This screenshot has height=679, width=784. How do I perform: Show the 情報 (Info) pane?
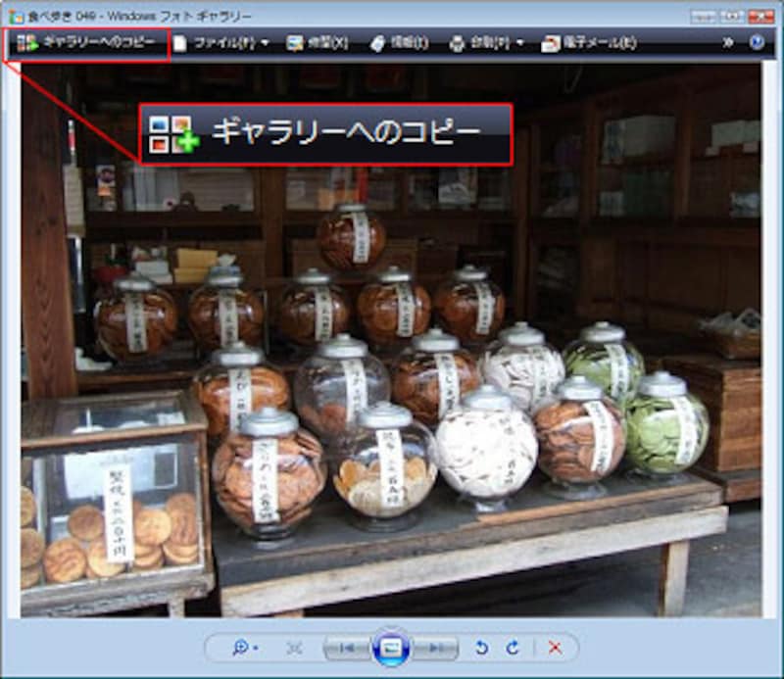pyautogui.click(x=399, y=43)
